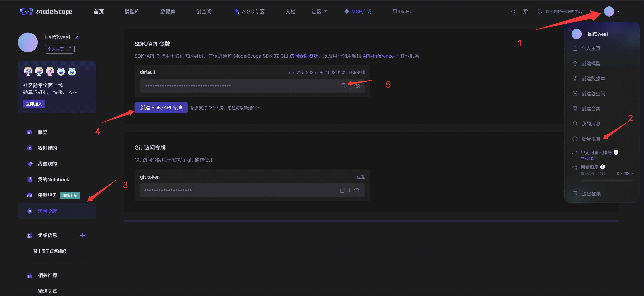Viewport: 644px width, 296px height.
Task: Open the avatar menu in the top bar
Action: 609,11
